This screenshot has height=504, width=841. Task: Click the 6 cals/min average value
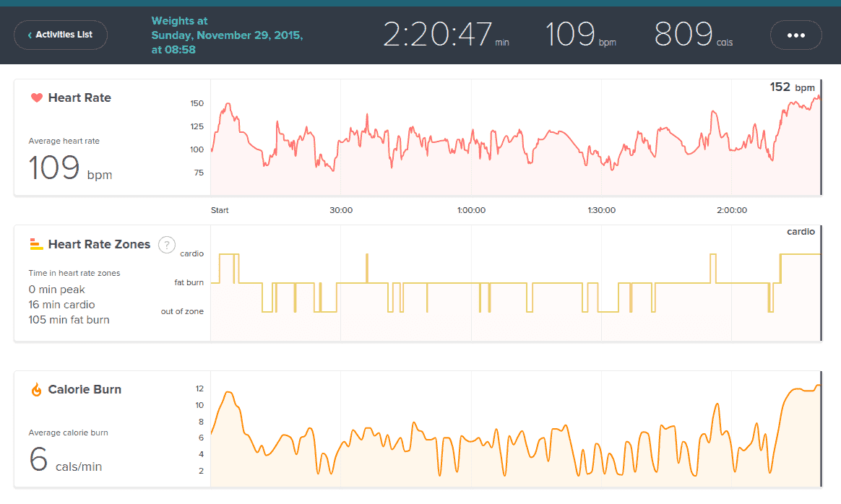(x=65, y=460)
